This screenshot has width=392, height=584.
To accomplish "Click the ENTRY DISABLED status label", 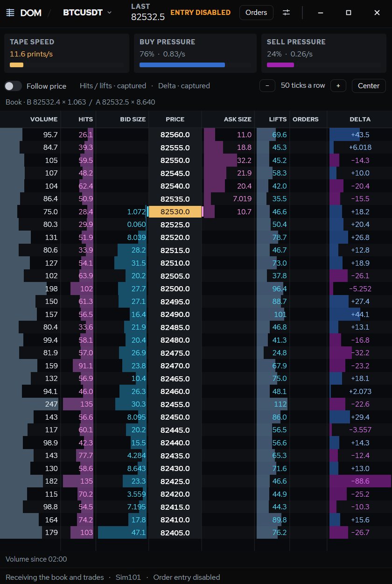I will pyautogui.click(x=200, y=13).
